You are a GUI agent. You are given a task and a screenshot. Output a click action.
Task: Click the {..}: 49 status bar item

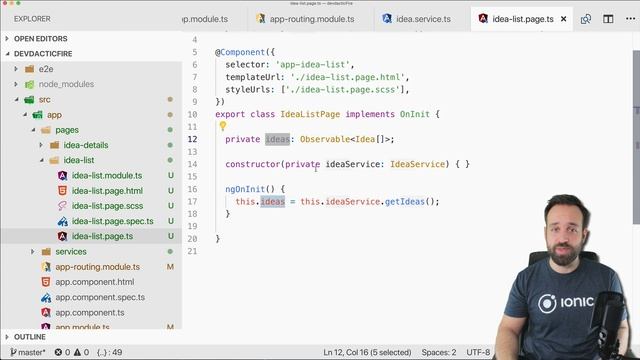(109, 352)
